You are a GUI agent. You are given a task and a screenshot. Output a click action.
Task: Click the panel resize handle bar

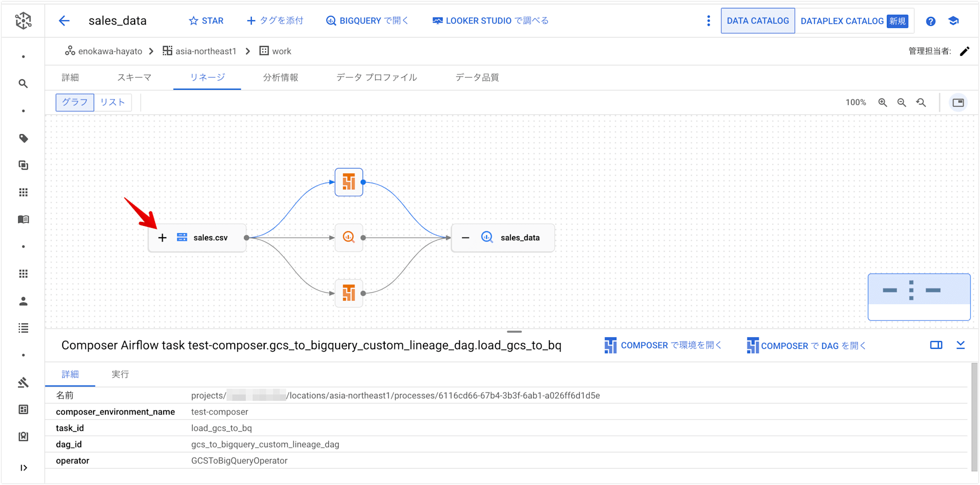click(514, 332)
